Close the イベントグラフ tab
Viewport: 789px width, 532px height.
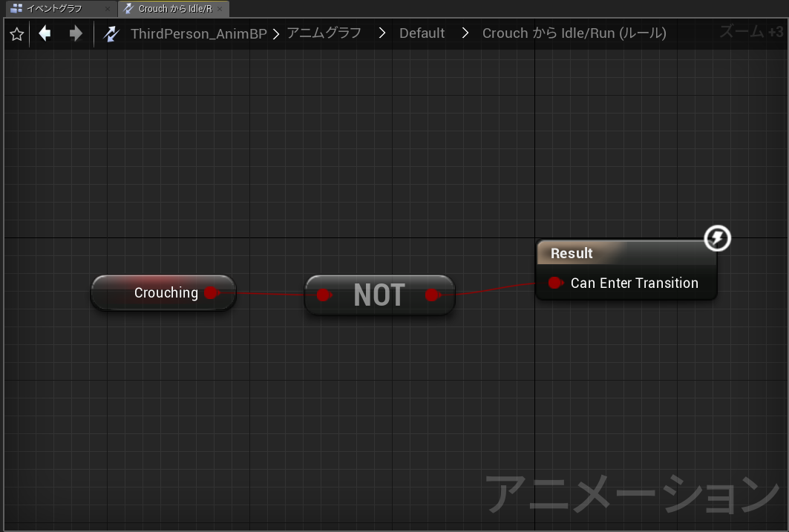[107, 9]
